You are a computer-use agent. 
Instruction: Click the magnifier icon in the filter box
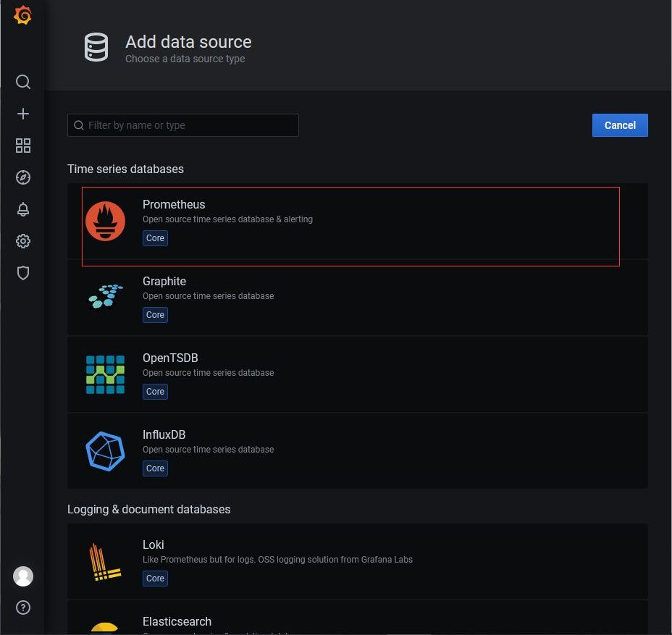point(79,125)
